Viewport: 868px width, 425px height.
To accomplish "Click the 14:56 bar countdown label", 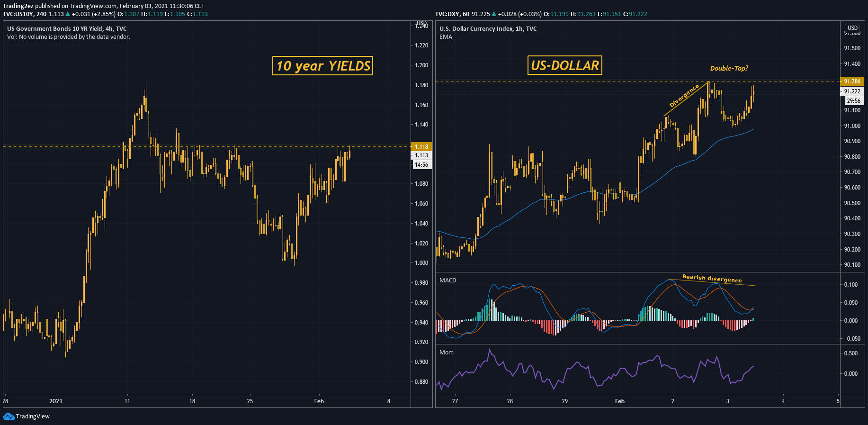I will click(x=421, y=165).
